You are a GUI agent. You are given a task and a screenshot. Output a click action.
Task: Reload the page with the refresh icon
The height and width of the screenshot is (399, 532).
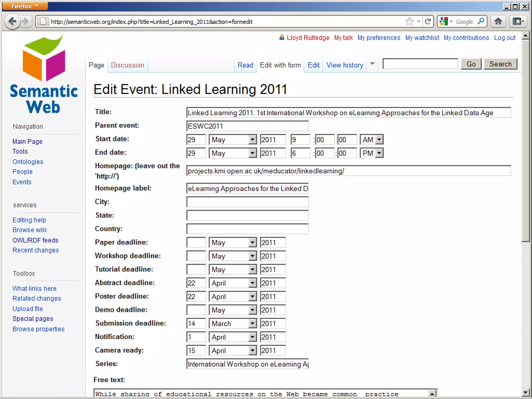pyautogui.click(x=428, y=22)
